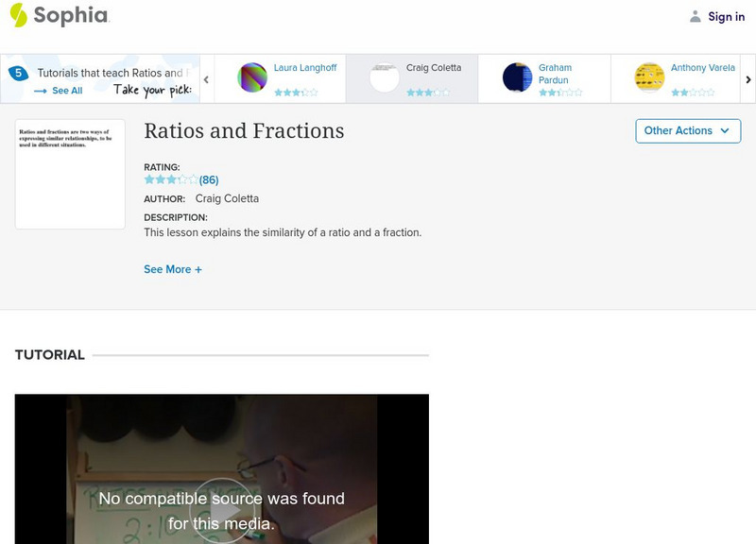Image resolution: width=756 pixels, height=544 pixels.
Task: Click the lesson description text
Action: click(283, 232)
